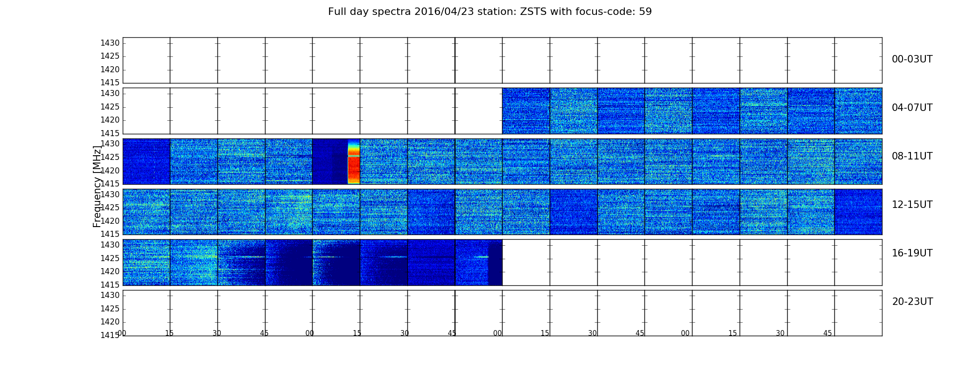Click the 1420 tick of the 00-03UT panel
Viewport: 980px width, 373px height.
(x=110, y=70)
